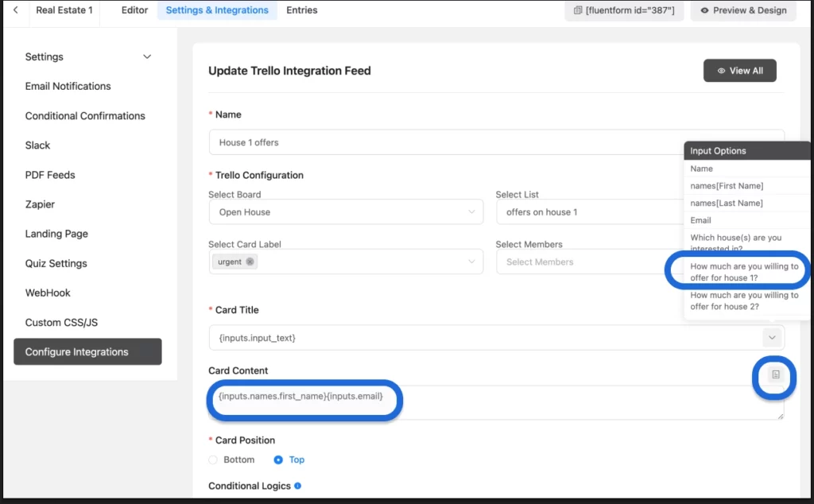Screen dimensions: 814x504
Task: Switch to the Entries tab
Action: click(x=301, y=10)
